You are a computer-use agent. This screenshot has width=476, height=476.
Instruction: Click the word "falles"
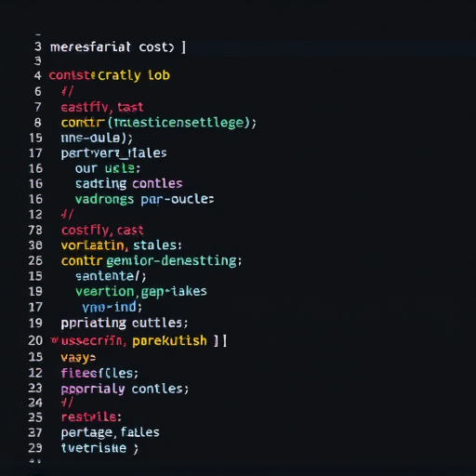coord(140,432)
